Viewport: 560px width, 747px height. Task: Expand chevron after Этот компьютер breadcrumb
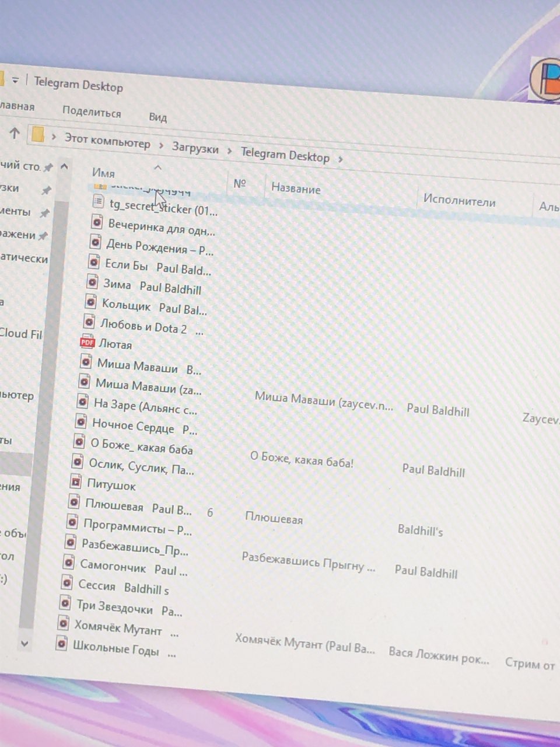pyautogui.click(x=161, y=145)
